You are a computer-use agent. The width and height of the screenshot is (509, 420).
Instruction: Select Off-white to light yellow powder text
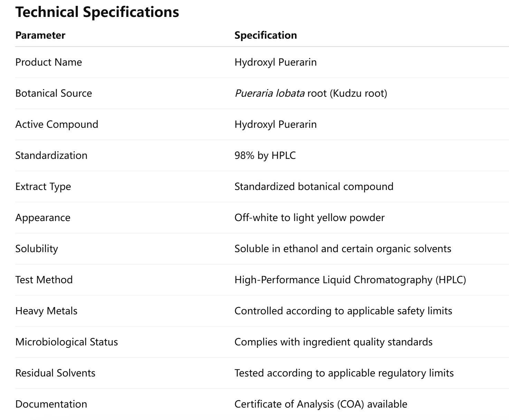309,218
